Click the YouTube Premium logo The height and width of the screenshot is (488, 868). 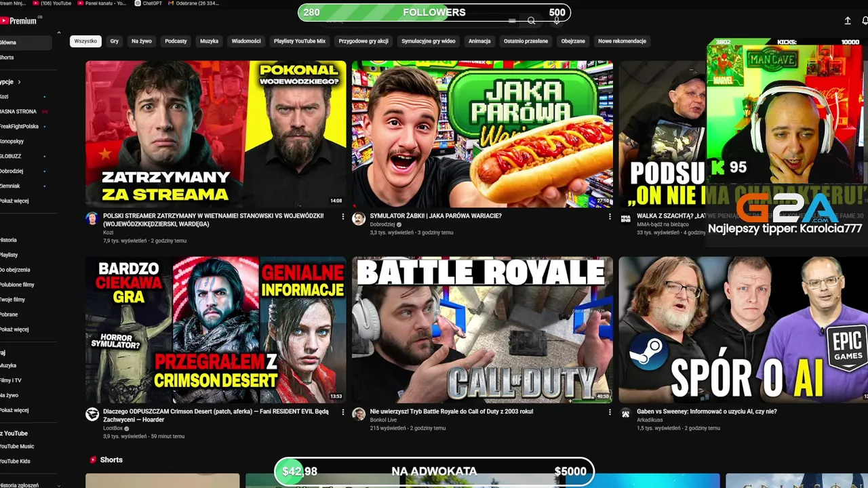tap(18, 21)
